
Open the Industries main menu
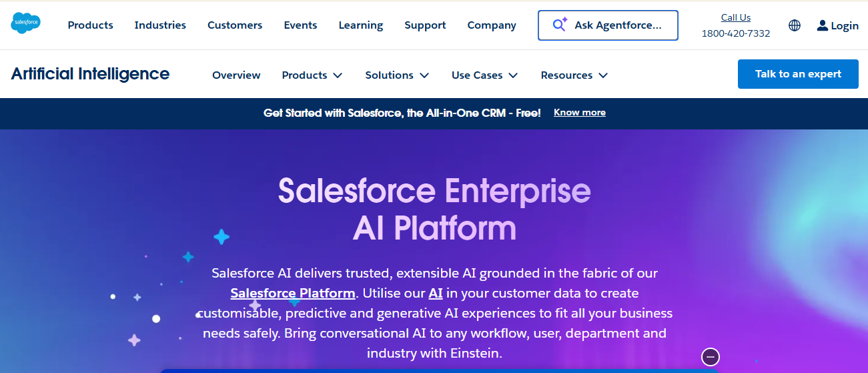pos(160,25)
